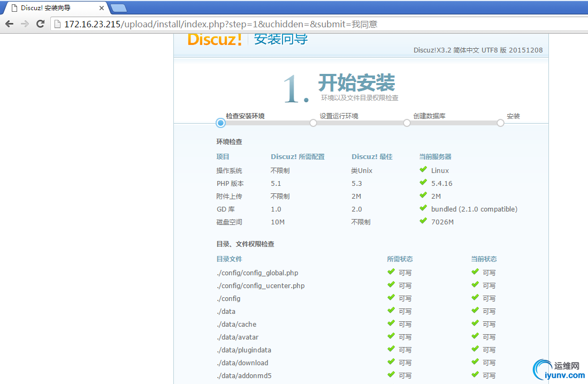The width and height of the screenshot is (588, 384).
Task: Click the 目录文件 column header
Action: [229, 259]
